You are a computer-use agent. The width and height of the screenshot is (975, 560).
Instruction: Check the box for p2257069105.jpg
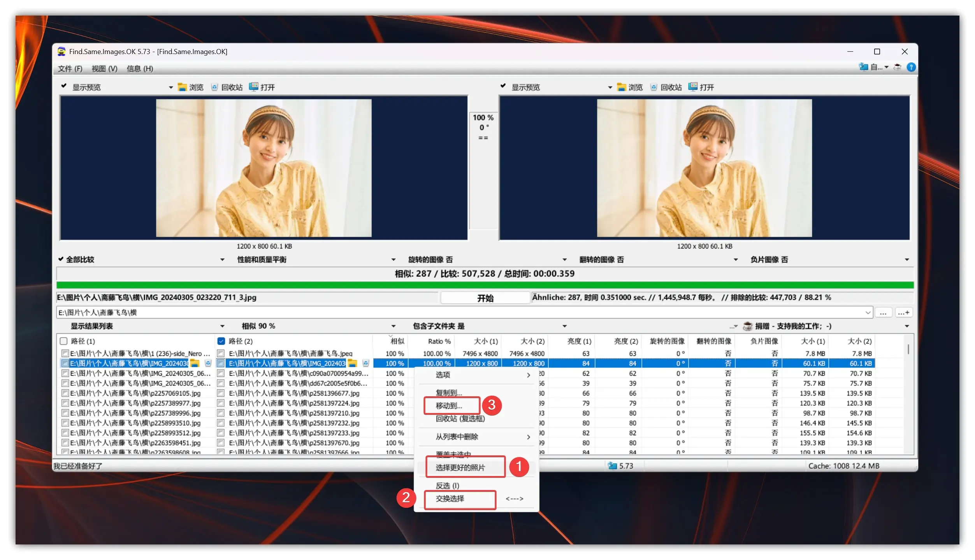coord(65,393)
